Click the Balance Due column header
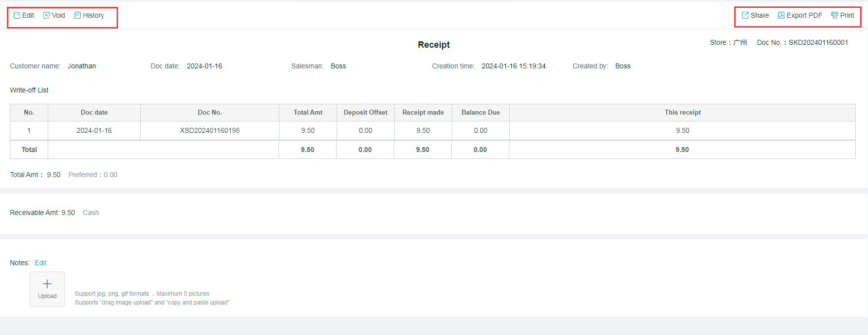 [x=480, y=112]
